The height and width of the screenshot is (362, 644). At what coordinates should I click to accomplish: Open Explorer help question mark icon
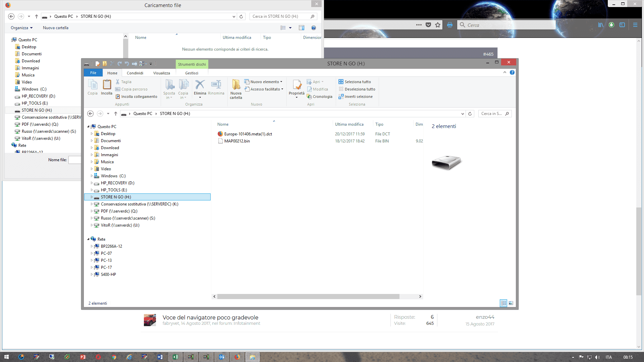[512, 72]
